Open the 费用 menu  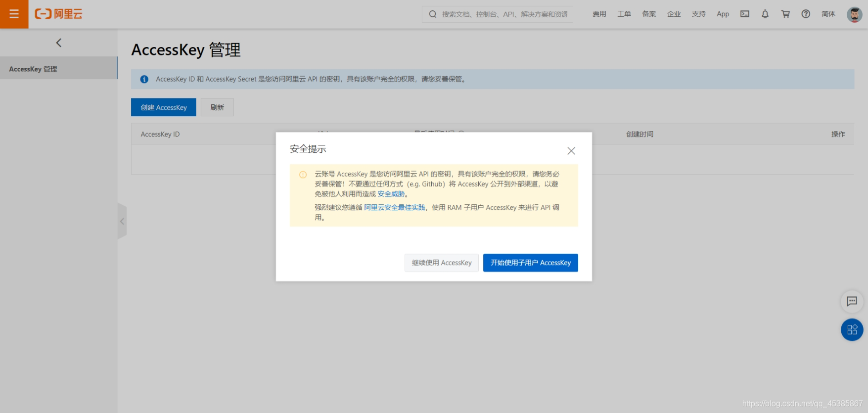coord(599,14)
